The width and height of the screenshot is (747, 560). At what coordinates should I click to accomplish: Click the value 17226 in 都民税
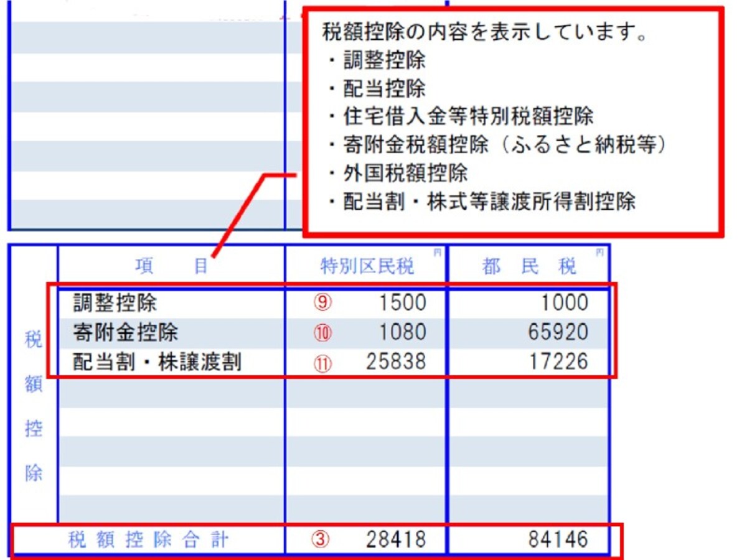[558, 362]
